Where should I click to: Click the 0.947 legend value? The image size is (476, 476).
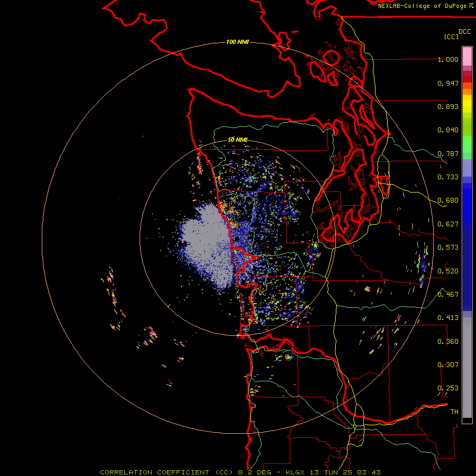(x=448, y=83)
